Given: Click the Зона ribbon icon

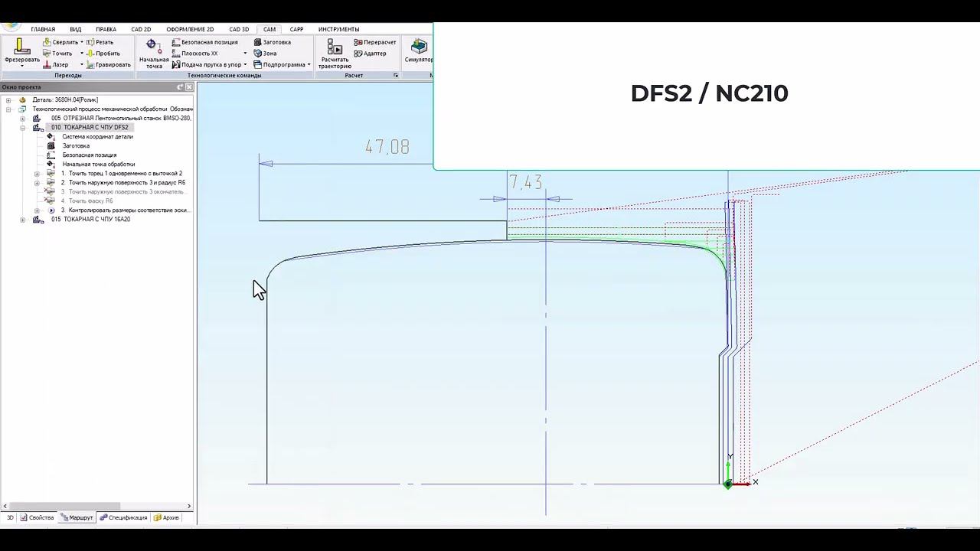Looking at the screenshot, I should tap(258, 54).
